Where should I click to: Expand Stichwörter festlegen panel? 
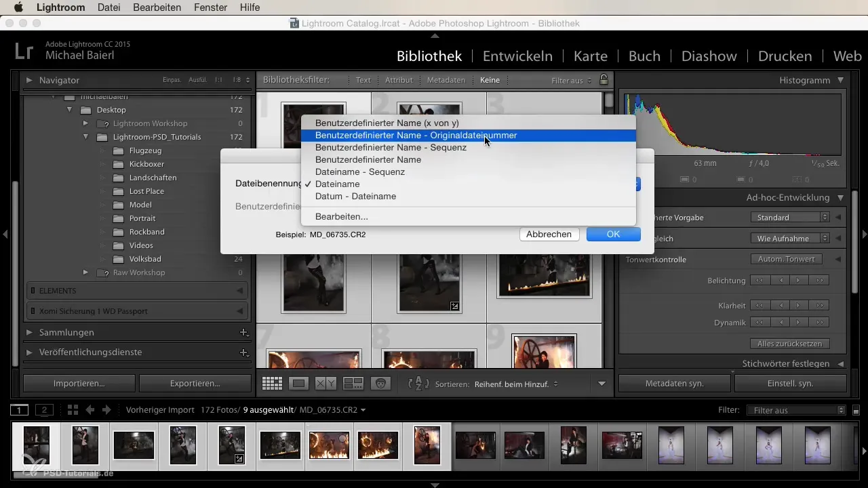[x=841, y=364]
